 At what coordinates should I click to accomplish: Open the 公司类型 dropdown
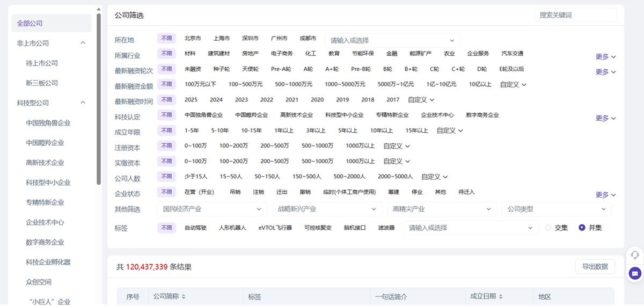pos(556,209)
